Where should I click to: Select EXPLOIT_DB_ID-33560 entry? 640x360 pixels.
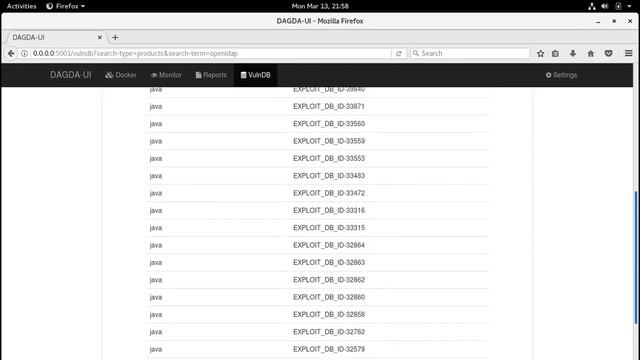pos(329,124)
